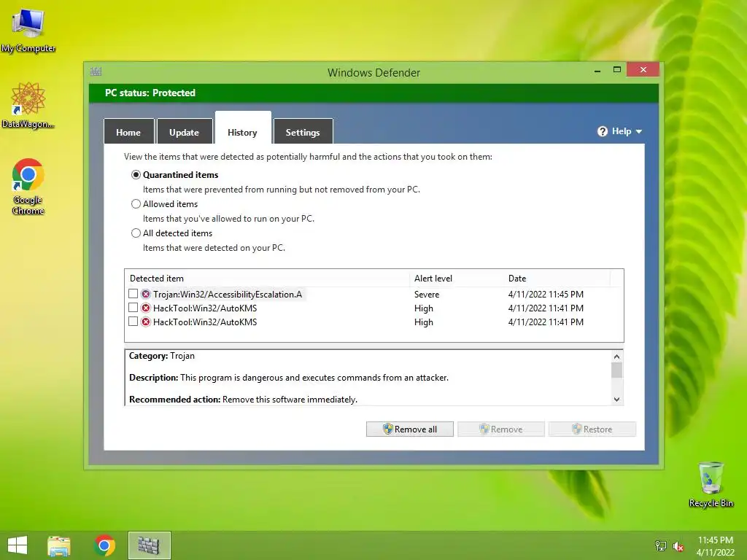Click the Help question mark icon
Screen dimensions: 747x560
[603, 131]
